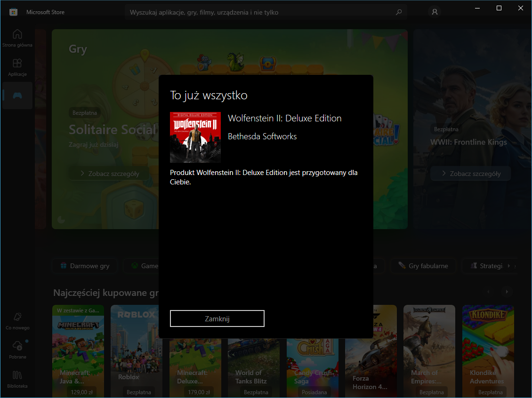Close the Microsoft Store window

coord(520,8)
